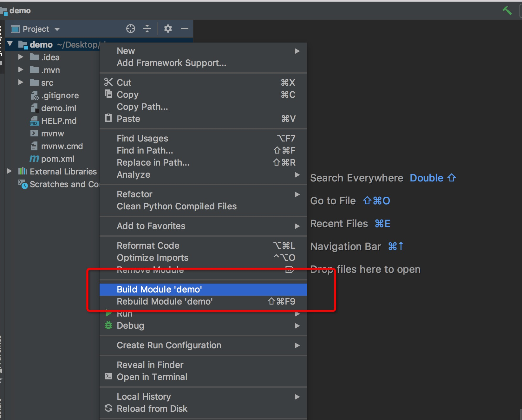Screen dimensions: 522x420
Task: Expand the src folder arrow
Action: coord(21,82)
